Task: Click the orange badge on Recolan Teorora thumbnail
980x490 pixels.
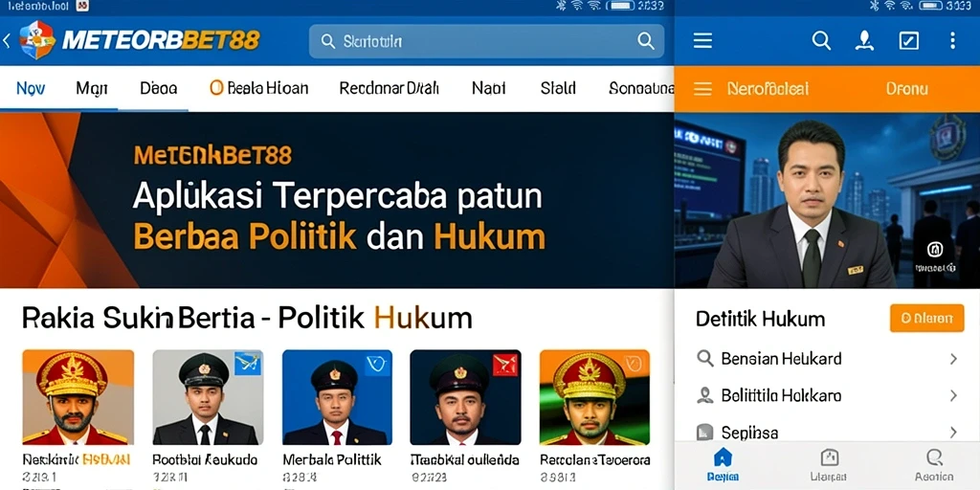Action: click(635, 364)
